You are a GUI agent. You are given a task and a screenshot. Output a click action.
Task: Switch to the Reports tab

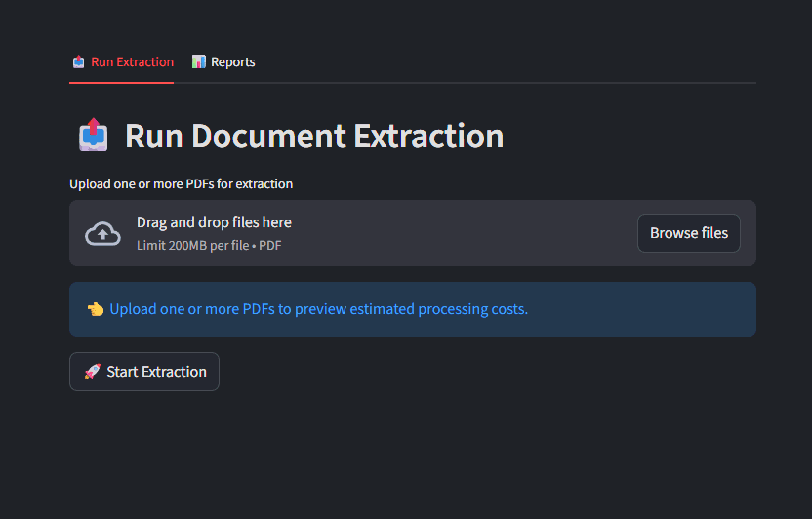232,62
